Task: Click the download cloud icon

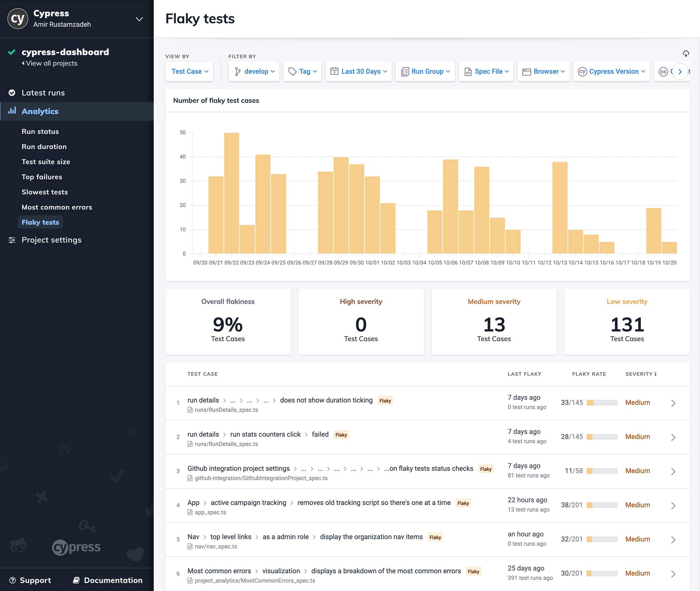Action: [686, 54]
